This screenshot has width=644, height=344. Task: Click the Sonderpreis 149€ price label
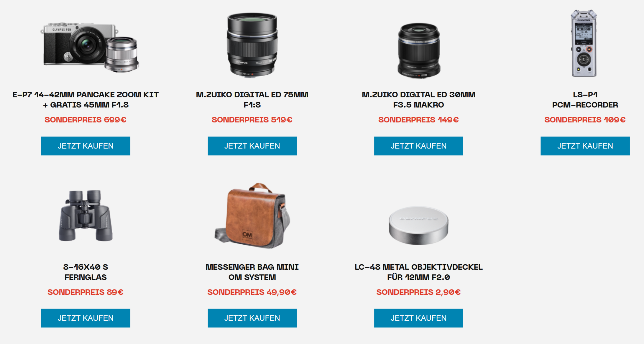[418, 120]
